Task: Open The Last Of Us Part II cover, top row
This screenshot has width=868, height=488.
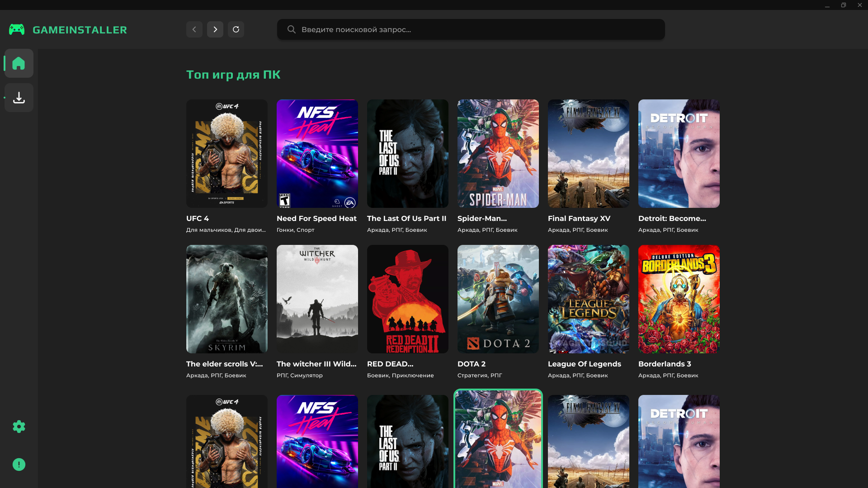Action: point(408,154)
